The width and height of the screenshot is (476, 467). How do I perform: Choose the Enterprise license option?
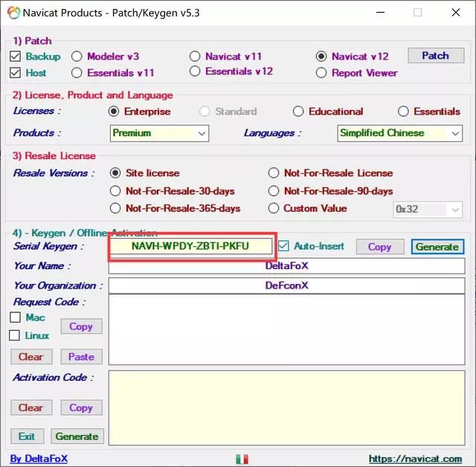(114, 112)
